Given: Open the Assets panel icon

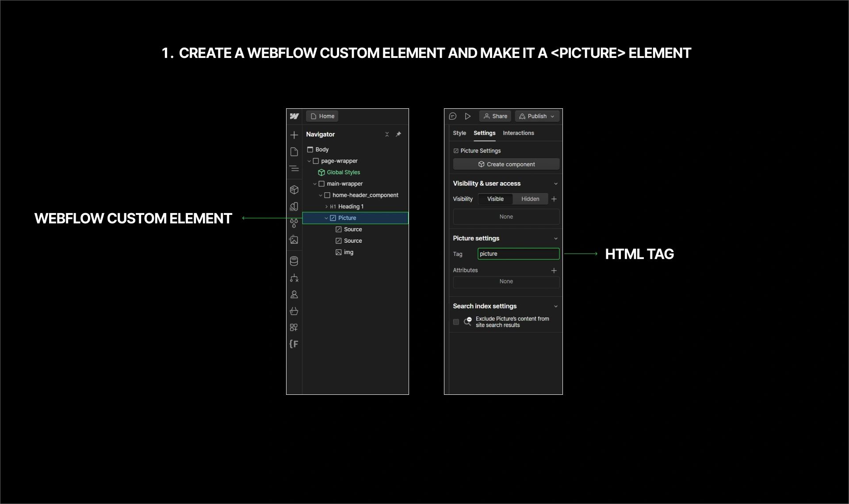Looking at the screenshot, I should [294, 240].
